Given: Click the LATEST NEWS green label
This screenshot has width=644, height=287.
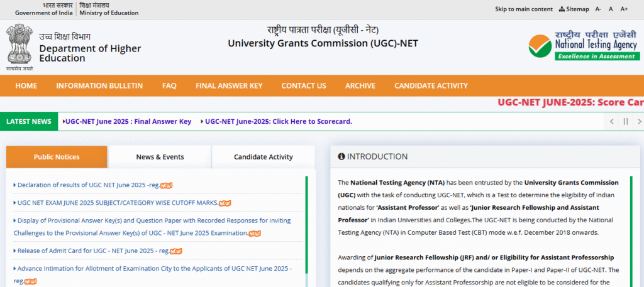Looking at the screenshot, I should pyautogui.click(x=29, y=121).
